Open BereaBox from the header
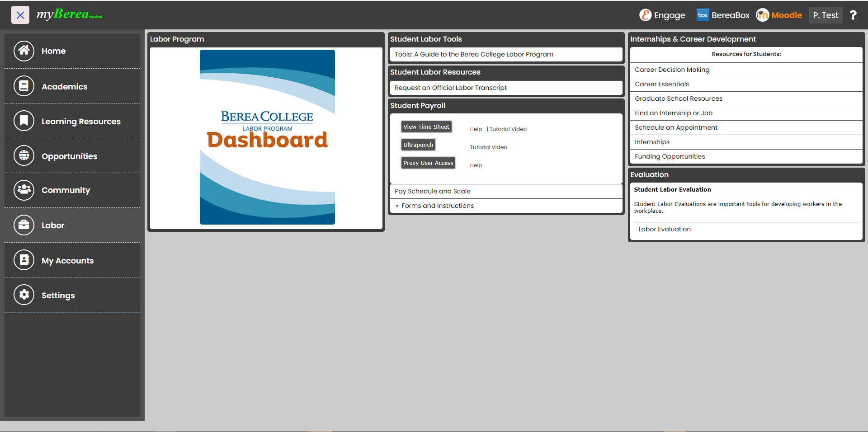The width and height of the screenshot is (868, 432). 723,15
